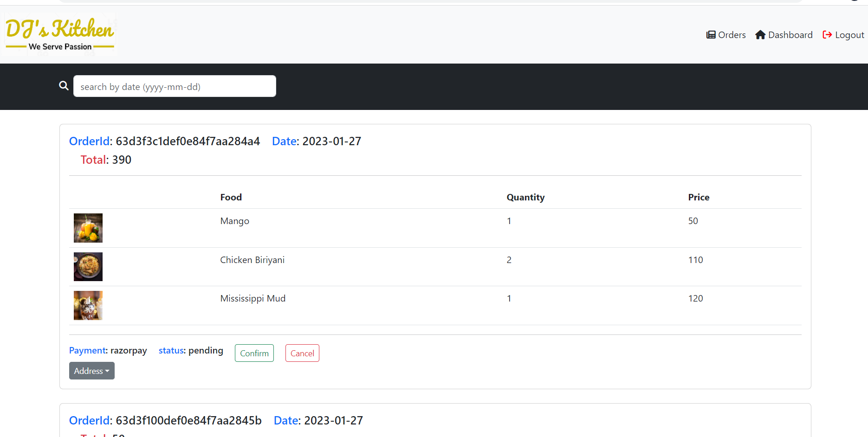This screenshot has width=868, height=437.
Task: Click the Dashboard home icon
Action: tap(760, 35)
